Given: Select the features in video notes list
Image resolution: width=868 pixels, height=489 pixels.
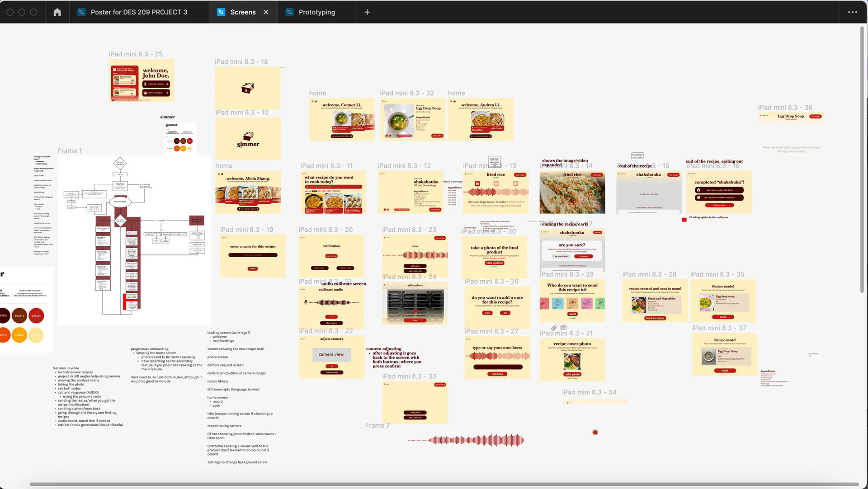Looking at the screenshot, I should 88,396.
